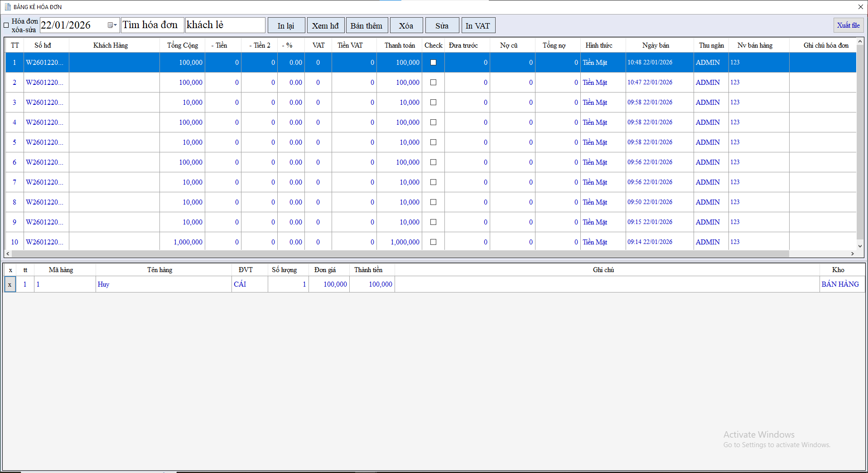This screenshot has width=868, height=473.
Task: Click the item name 'Huy' cell
Action: tap(164, 284)
